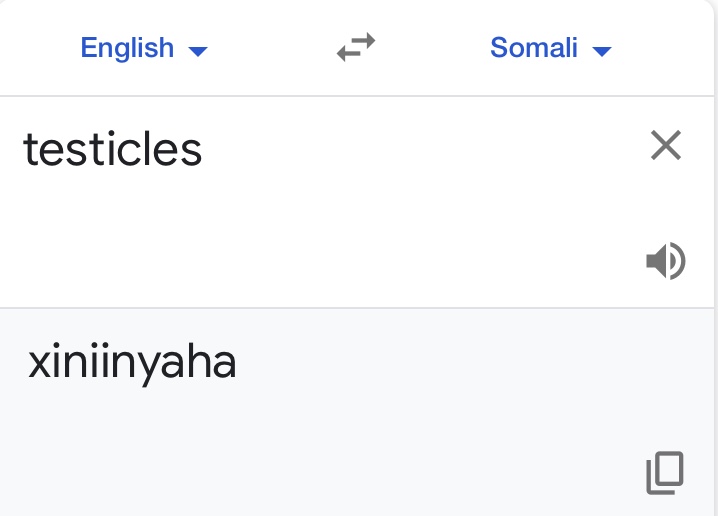718x516 pixels.
Task: Expand the target language list caret
Action: click(601, 50)
